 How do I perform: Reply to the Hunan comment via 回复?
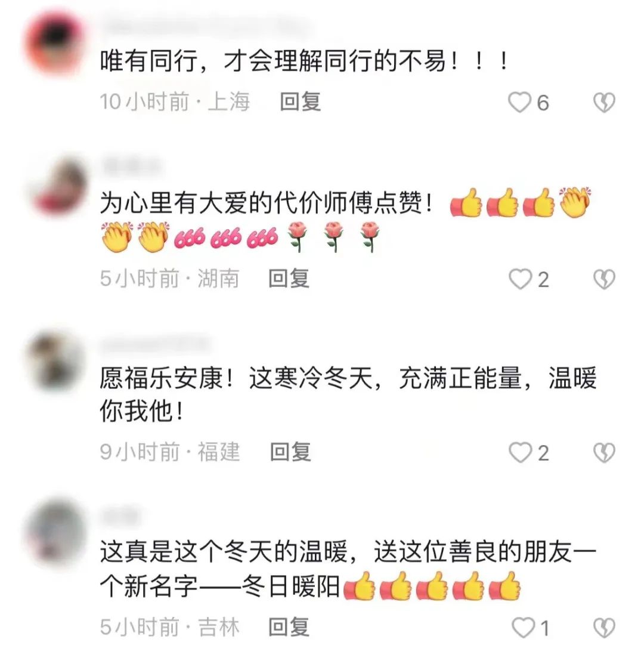[289, 279]
